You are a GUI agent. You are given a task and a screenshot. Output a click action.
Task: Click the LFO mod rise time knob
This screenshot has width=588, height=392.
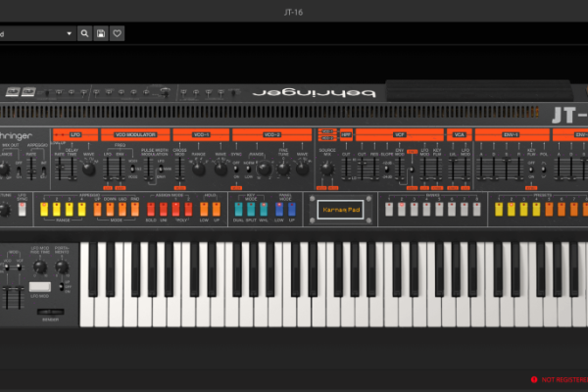pyautogui.click(x=40, y=268)
